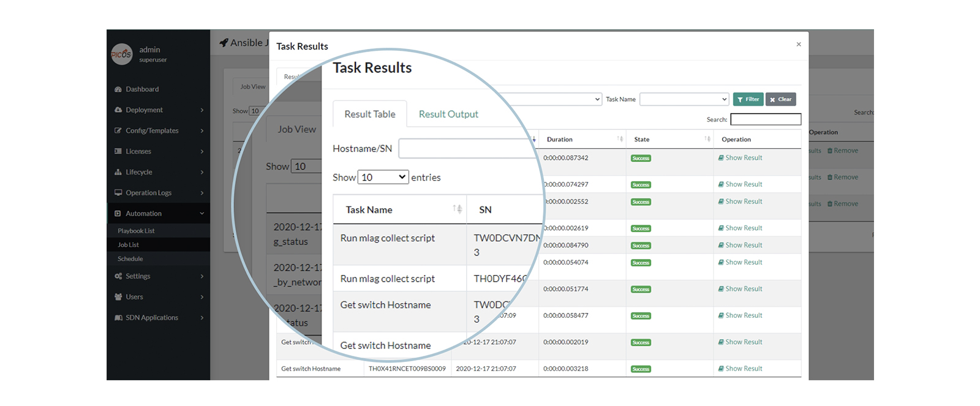Click the Dashboard icon in sidebar
The image size is (980, 406).
pyautogui.click(x=118, y=89)
